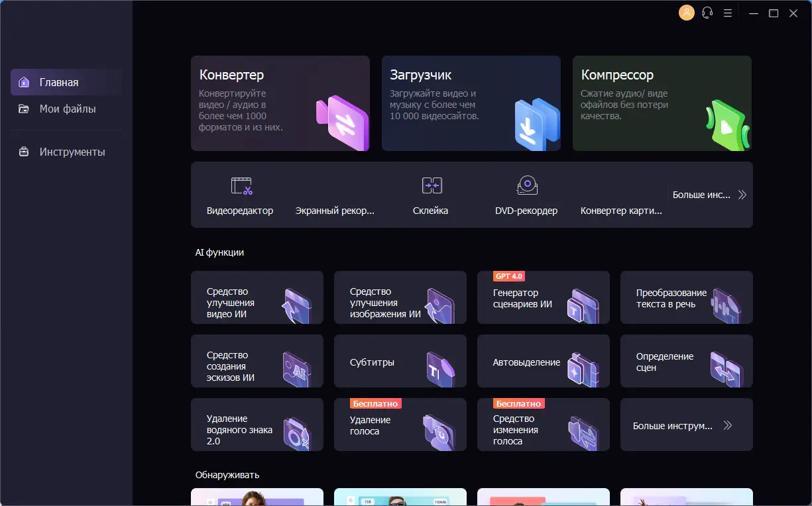Open the user account avatar
The height and width of the screenshot is (506, 812).
(687, 13)
